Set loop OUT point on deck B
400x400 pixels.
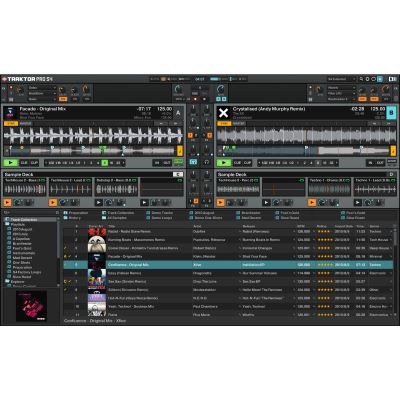(x=380, y=163)
